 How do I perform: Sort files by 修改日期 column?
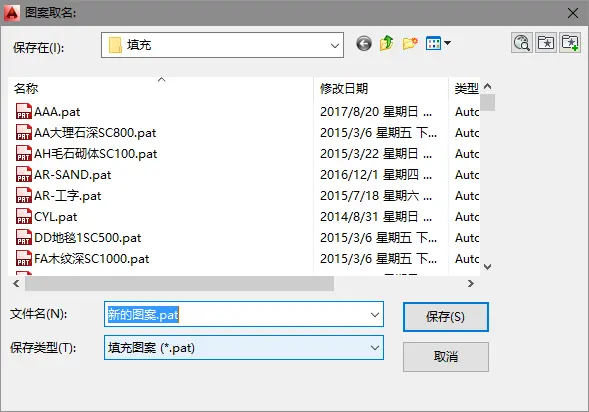tap(344, 89)
